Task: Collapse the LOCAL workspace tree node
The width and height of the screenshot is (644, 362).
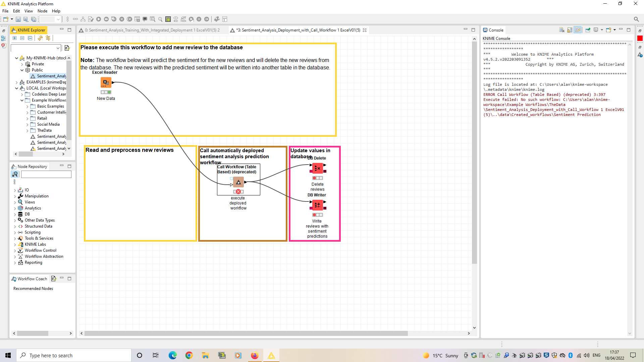Action: click(16, 88)
